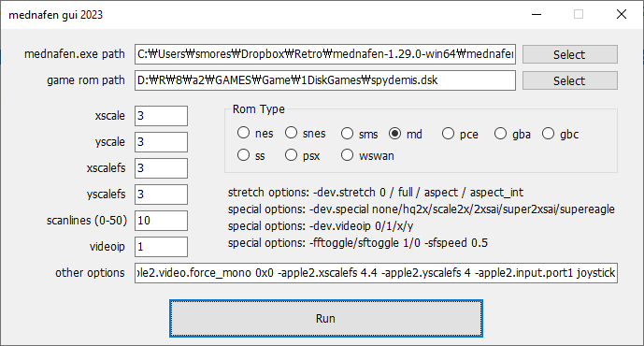Click the 'scanlines (0-50)' label

(87, 221)
